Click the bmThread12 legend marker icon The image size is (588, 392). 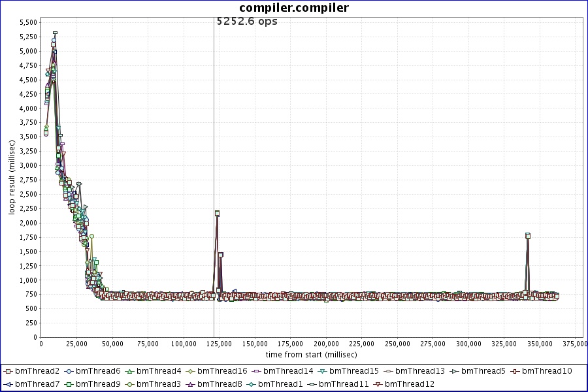(378, 384)
